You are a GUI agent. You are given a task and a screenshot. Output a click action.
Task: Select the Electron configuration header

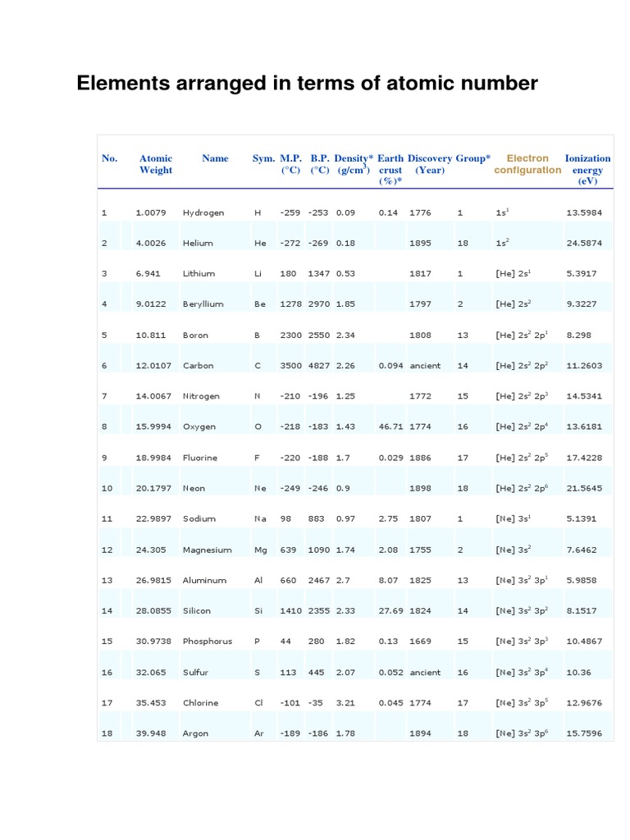click(527, 164)
